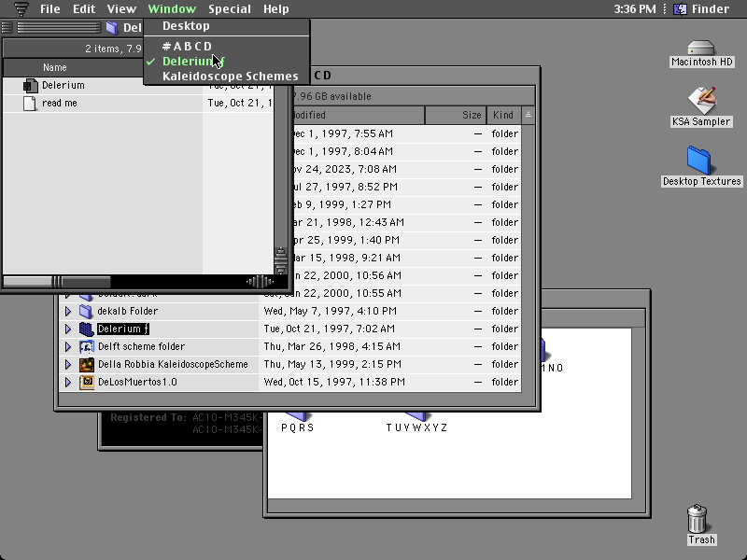Choose checked Delerium ƒ in Window menu
Viewport: 747px width, 560px height.
tap(227, 62)
